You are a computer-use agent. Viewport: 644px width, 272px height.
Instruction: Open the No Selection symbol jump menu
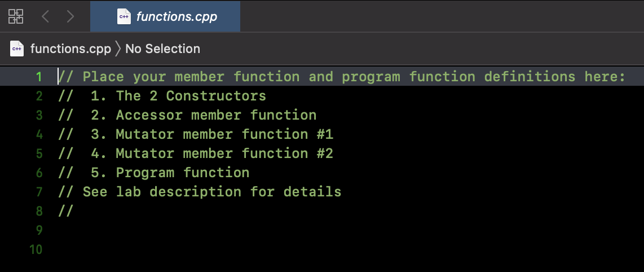[162, 49]
